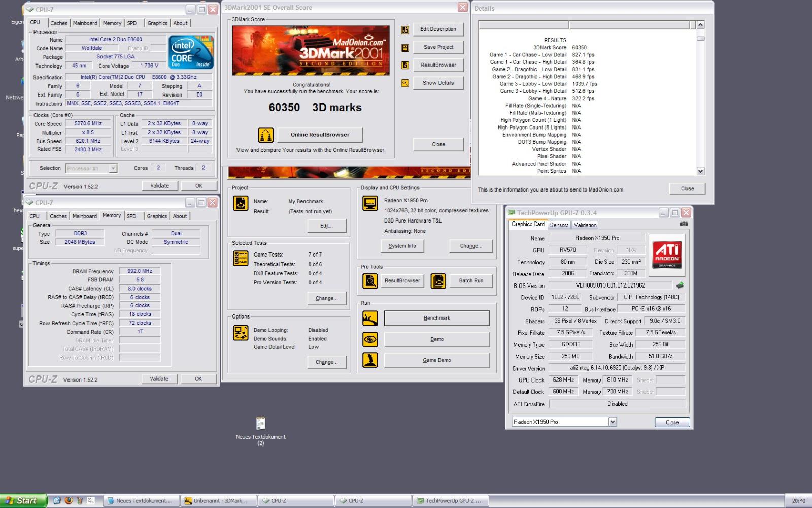Image resolution: width=812 pixels, height=508 pixels.
Task: Open About tab in bottom CPU-Z window
Action: (180, 216)
